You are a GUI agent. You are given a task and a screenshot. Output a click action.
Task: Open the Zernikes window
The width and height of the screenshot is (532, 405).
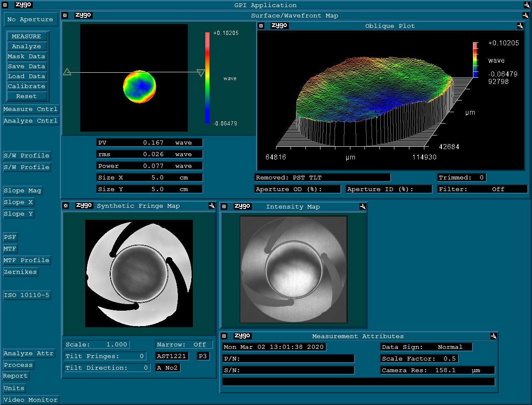(x=20, y=272)
